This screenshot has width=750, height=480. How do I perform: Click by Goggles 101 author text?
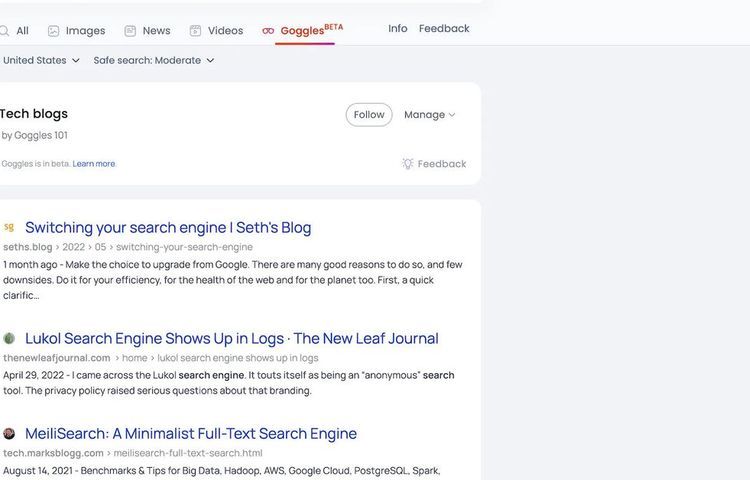(34, 135)
